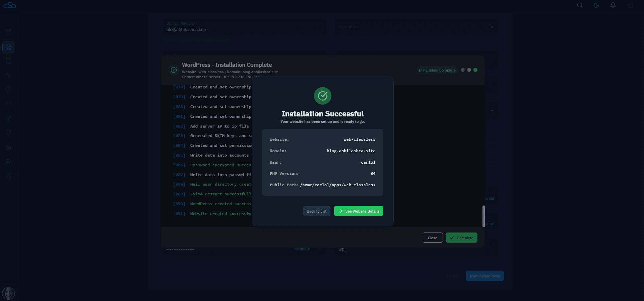Expand the dropdown chevron behind installer right edge
Image resolution: width=644 pixels, height=301 pixels.
point(492,110)
